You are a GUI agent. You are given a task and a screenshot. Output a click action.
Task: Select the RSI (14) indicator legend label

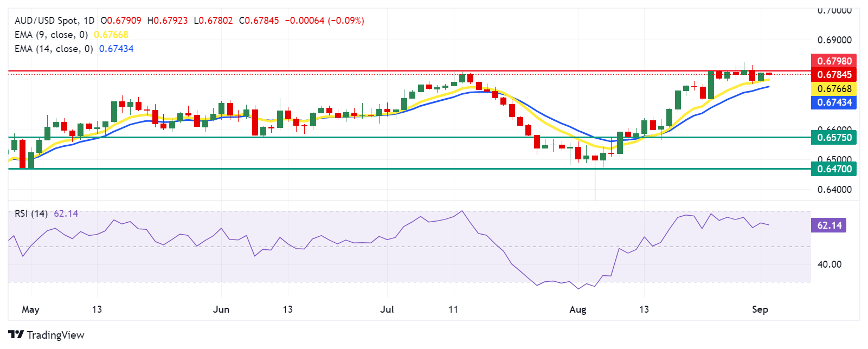click(x=31, y=214)
